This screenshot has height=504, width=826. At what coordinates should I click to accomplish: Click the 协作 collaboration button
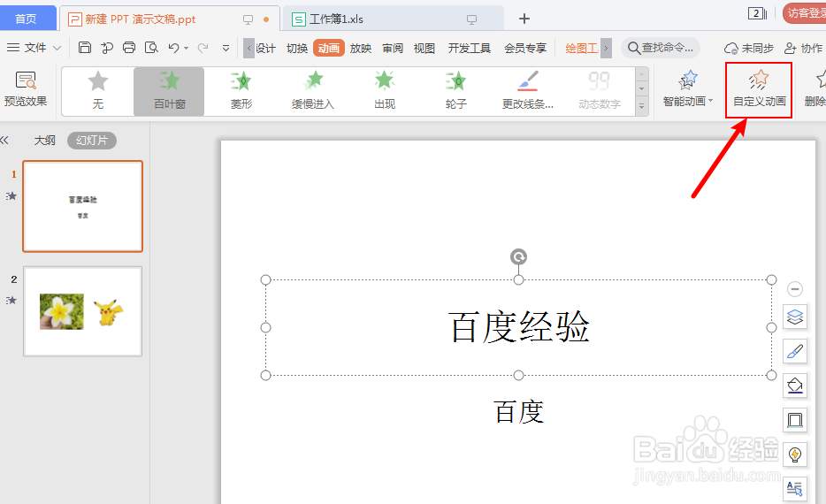pyautogui.click(x=803, y=49)
